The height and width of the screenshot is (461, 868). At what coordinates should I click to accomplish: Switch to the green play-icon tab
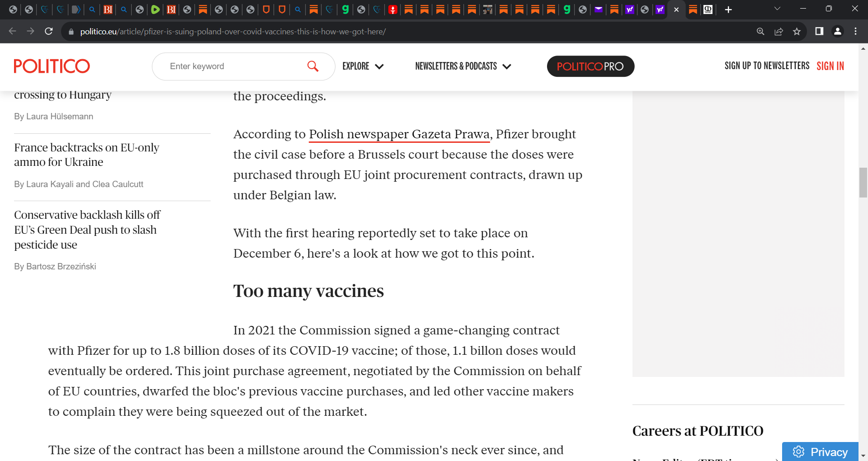pyautogui.click(x=155, y=9)
